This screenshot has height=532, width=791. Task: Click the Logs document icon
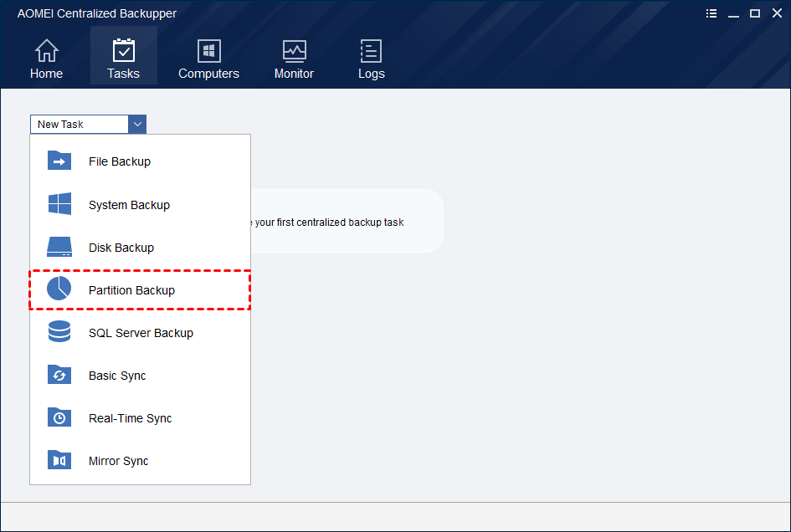click(371, 50)
